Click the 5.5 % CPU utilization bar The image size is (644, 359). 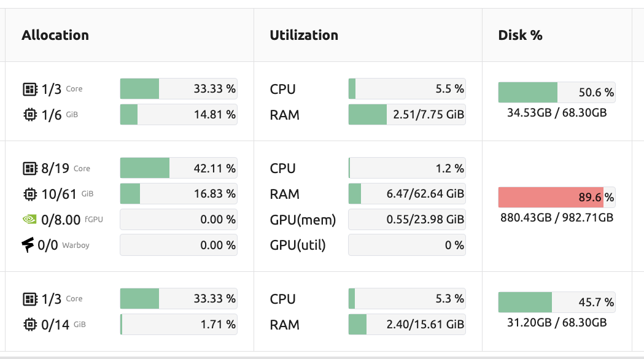406,89
